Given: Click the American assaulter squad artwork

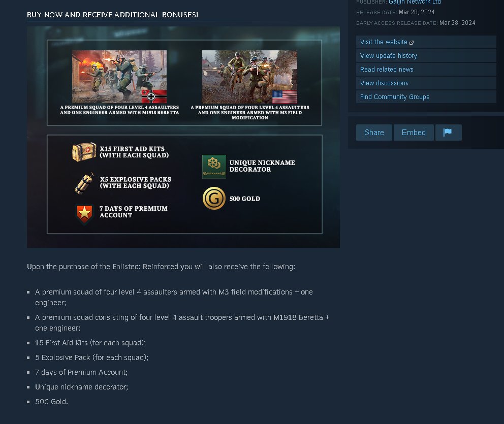Looking at the screenshot, I should tap(250, 77).
